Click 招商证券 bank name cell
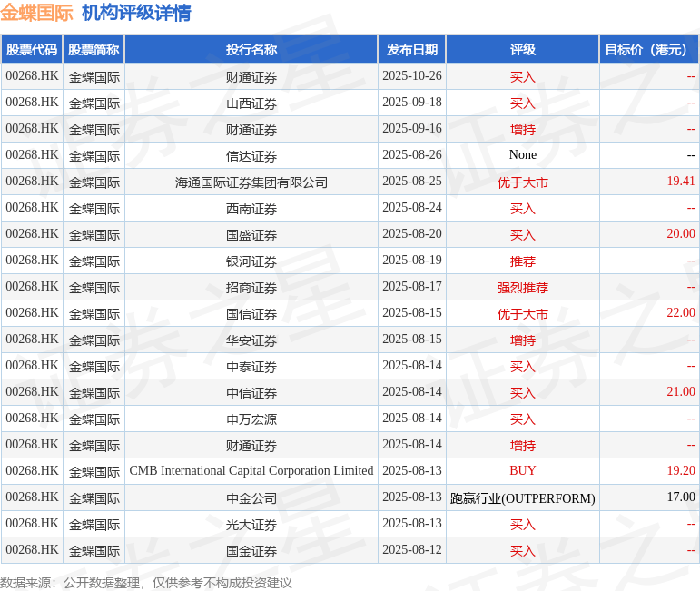Image resolution: width=700 pixels, height=591 pixels. [251, 288]
